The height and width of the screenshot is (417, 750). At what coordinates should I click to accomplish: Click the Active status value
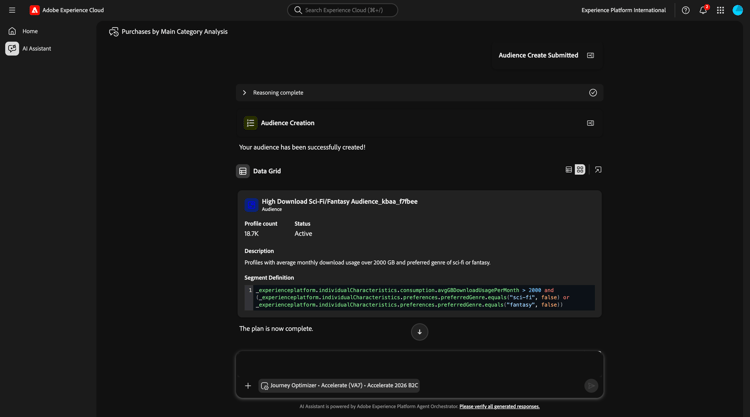tap(303, 234)
